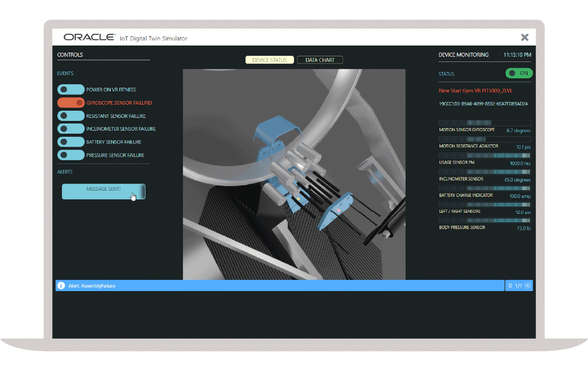Enable the PRESSURE SENSOR FAILURE toggle
Image resolution: width=588 pixels, height=371 pixels.
coord(71,155)
